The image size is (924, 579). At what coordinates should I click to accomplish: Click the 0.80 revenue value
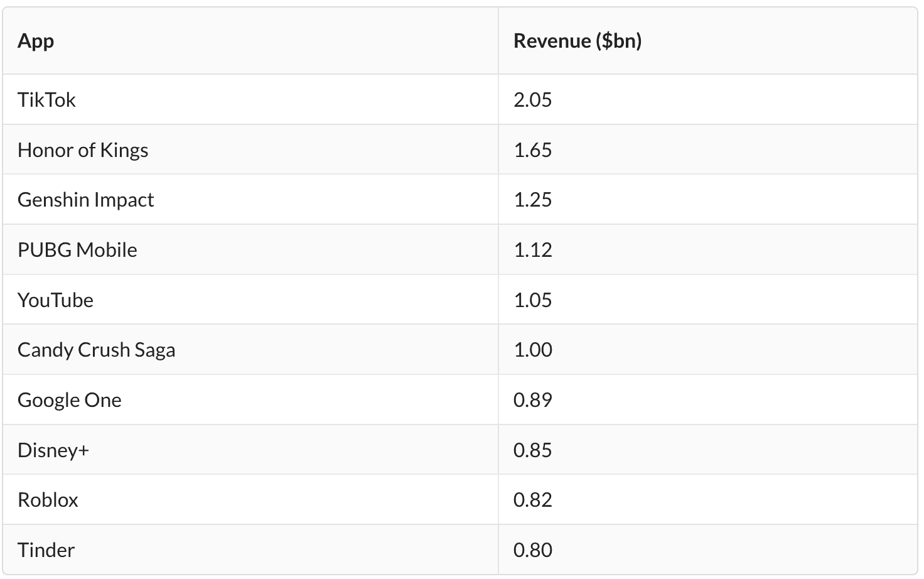532,550
